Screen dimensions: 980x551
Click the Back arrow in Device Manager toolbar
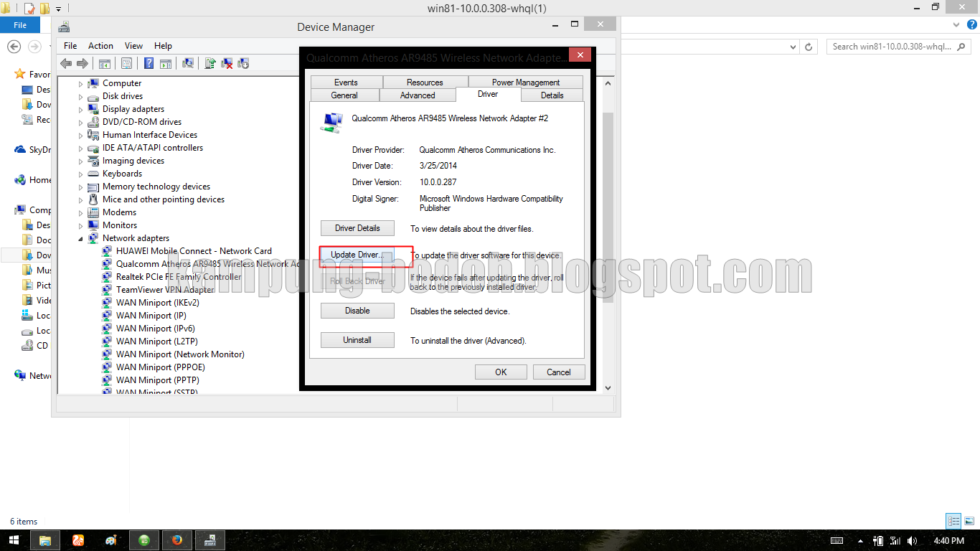pos(66,63)
